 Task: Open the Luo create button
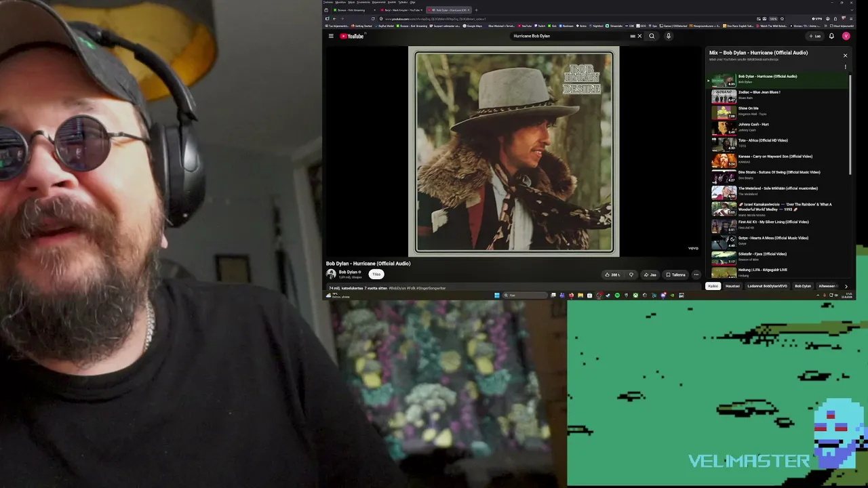(814, 36)
